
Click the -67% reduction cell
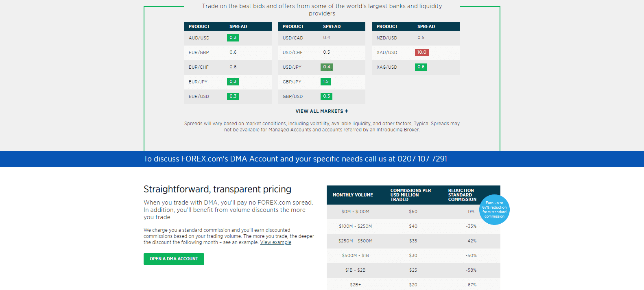[471, 285]
